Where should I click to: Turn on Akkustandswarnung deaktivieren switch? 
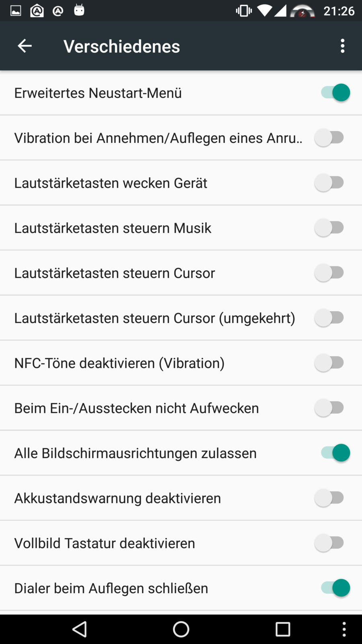click(x=329, y=498)
